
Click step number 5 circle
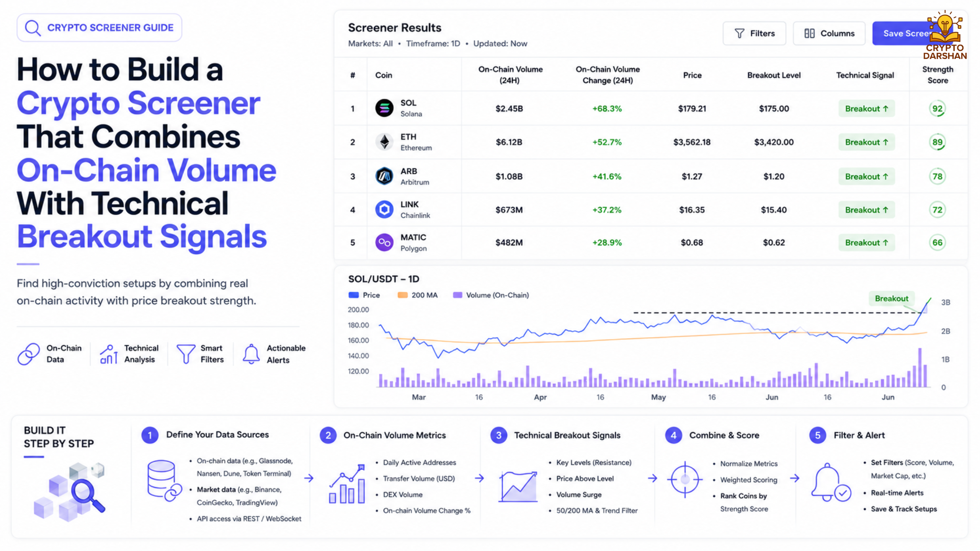pyautogui.click(x=818, y=435)
